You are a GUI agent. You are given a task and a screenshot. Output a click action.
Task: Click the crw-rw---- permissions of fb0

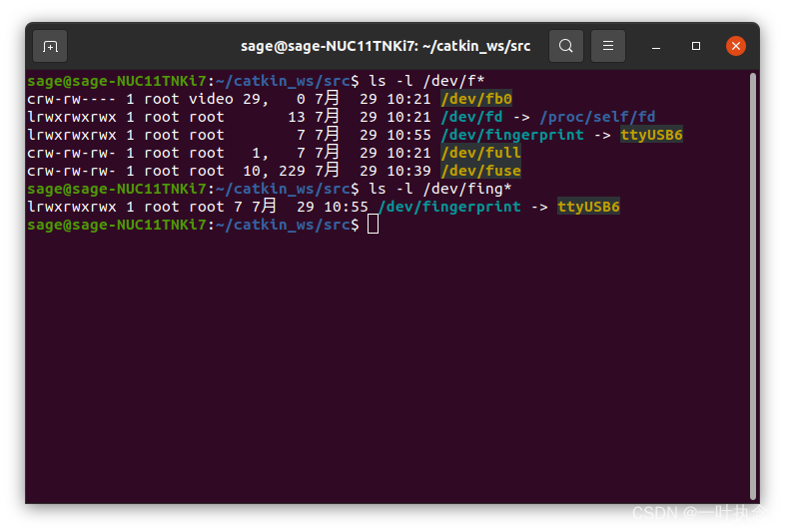(72, 99)
